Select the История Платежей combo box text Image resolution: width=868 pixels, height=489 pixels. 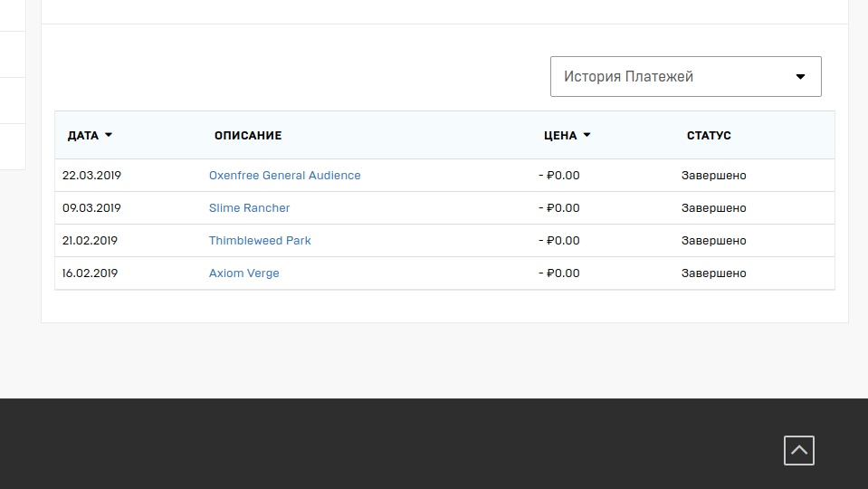click(628, 76)
